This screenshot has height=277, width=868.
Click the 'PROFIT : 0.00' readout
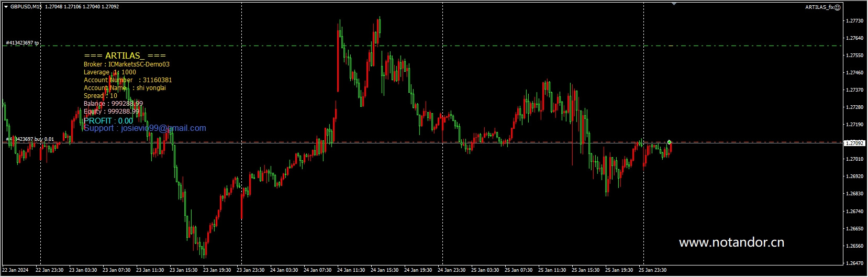[x=108, y=121]
